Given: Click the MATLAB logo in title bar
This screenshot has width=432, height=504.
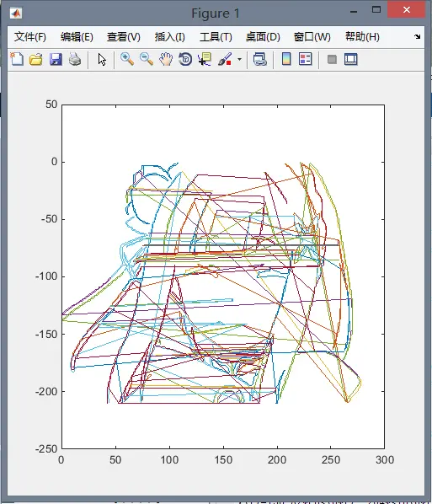Looking at the screenshot, I should (16, 13).
